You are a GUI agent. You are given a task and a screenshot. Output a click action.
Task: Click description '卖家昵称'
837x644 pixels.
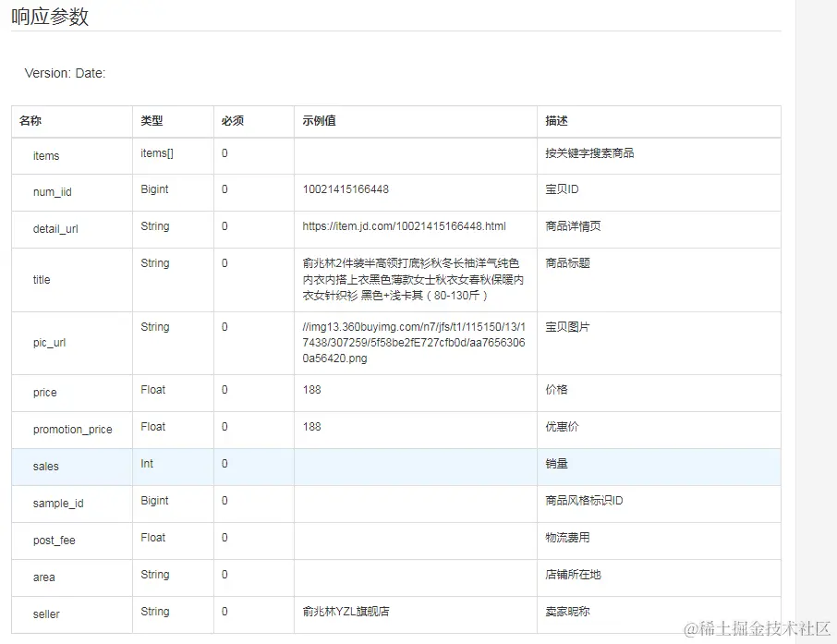tap(567, 611)
